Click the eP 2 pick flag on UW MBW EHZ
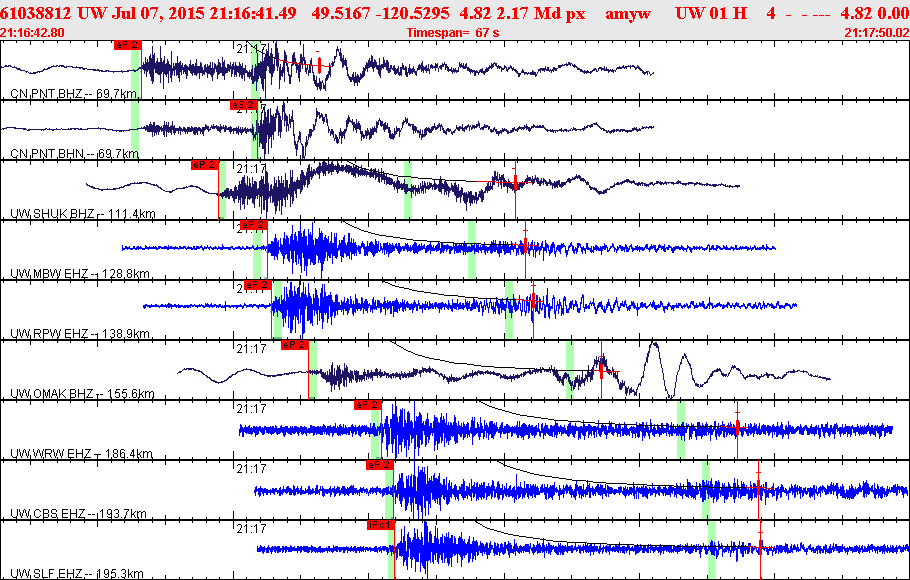 [253, 225]
